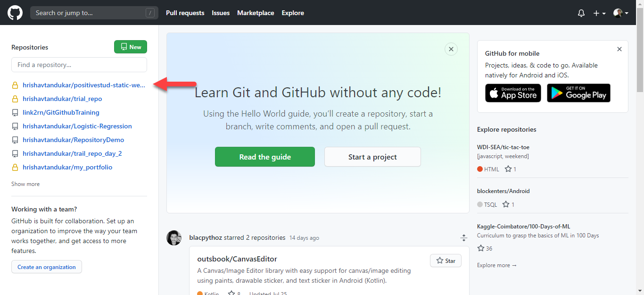644x295 pixels.
Task: Click star icon under WDI-SEA/tic-tac-toe
Action: click(x=508, y=169)
